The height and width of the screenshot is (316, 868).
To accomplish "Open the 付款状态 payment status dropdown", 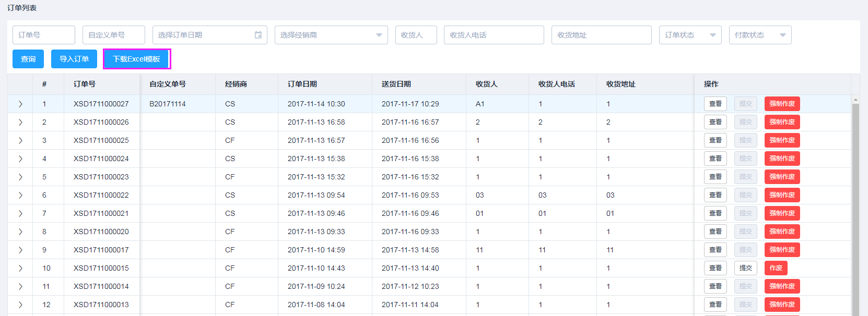I will [x=759, y=35].
